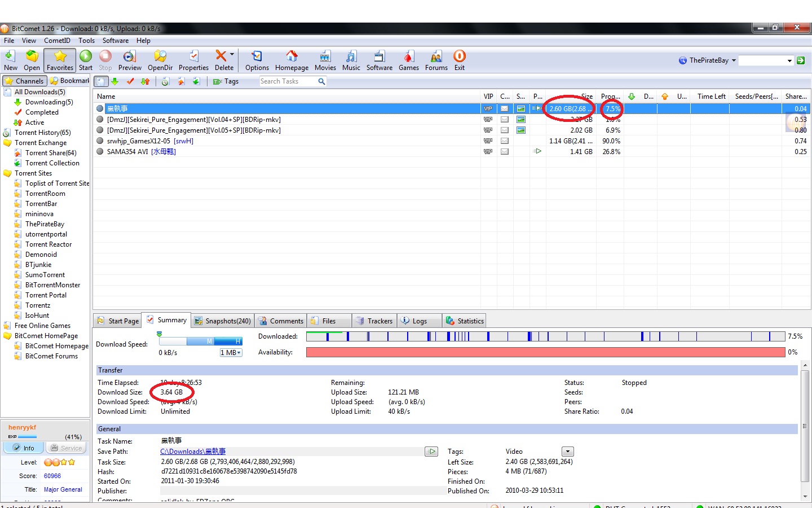Switch to the Channels sidebar tab
The height and width of the screenshot is (508, 812).
click(x=24, y=81)
